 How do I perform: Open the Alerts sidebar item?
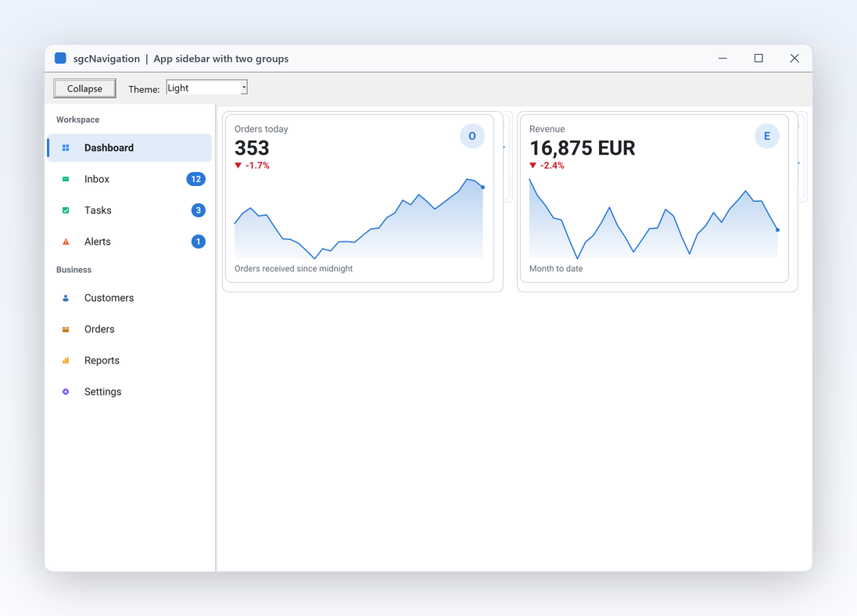pos(130,242)
